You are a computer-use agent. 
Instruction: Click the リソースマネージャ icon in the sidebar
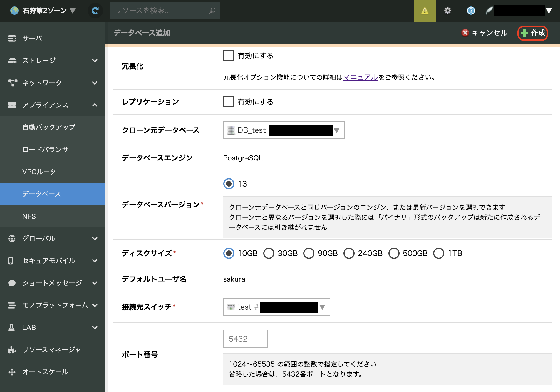(12, 349)
